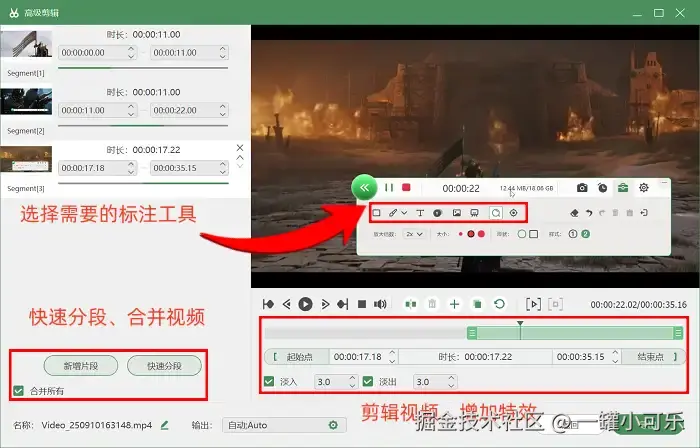Toggle the 合并所有 checkbox
Image resolution: width=700 pixels, height=448 pixels.
pyautogui.click(x=18, y=391)
